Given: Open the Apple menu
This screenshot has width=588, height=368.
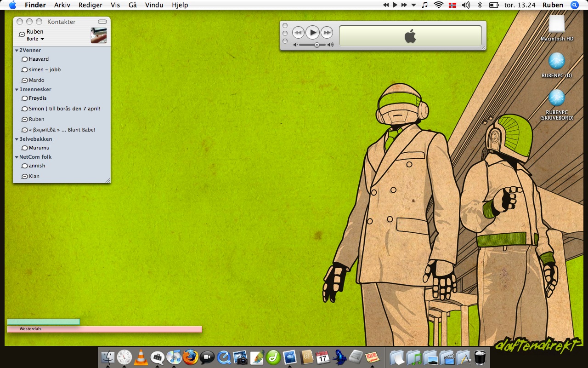Looking at the screenshot, I should [x=12, y=5].
